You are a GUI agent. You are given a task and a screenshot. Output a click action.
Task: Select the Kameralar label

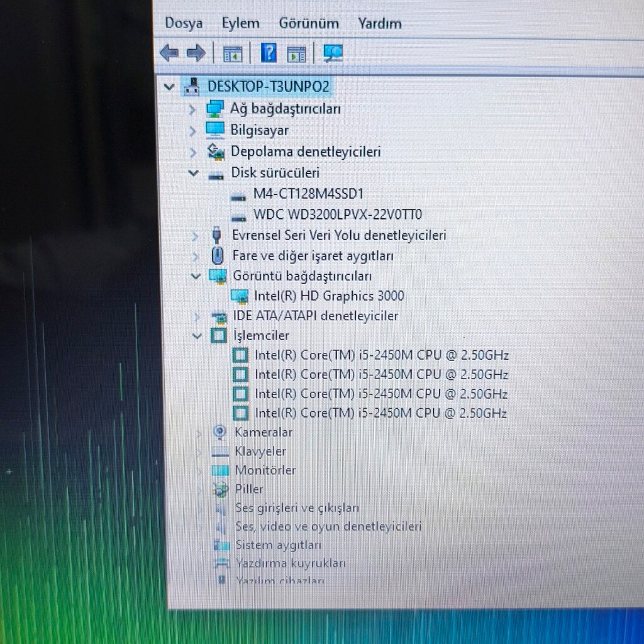click(x=264, y=433)
